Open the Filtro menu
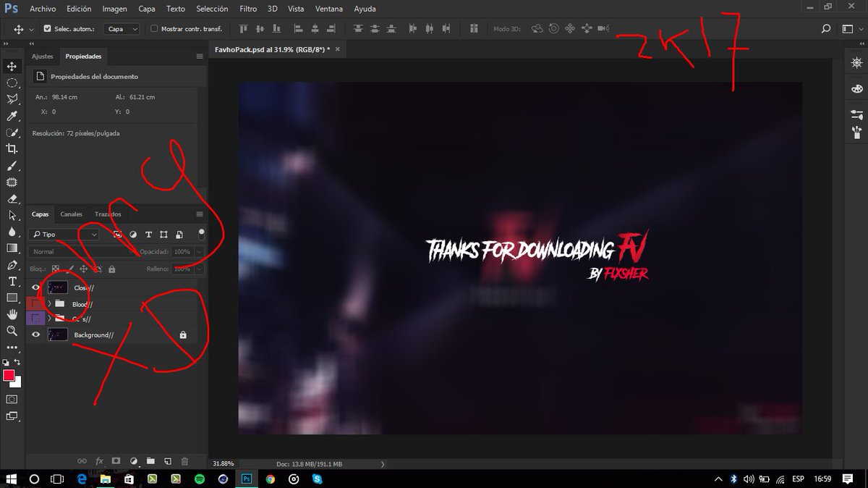 click(248, 9)
